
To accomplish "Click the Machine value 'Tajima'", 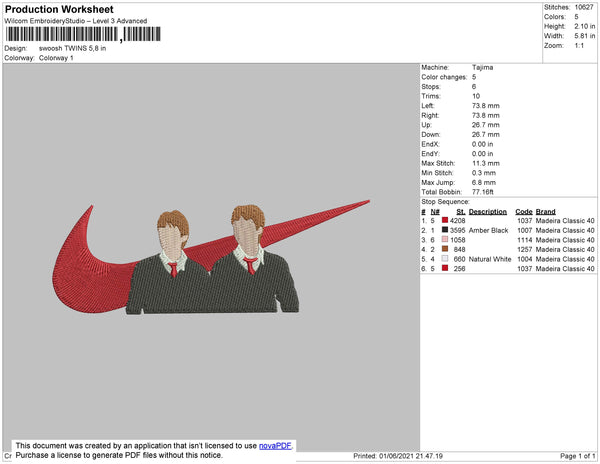I will pyautogui.click(x=483, y=67).
